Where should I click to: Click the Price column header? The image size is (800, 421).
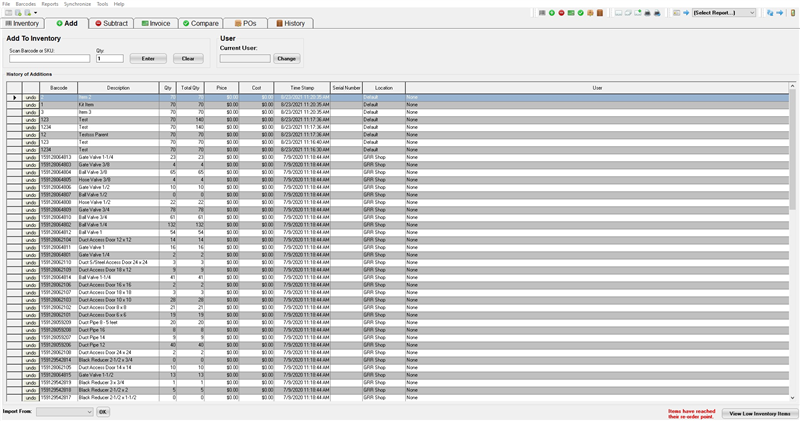(x=221, y=88)
